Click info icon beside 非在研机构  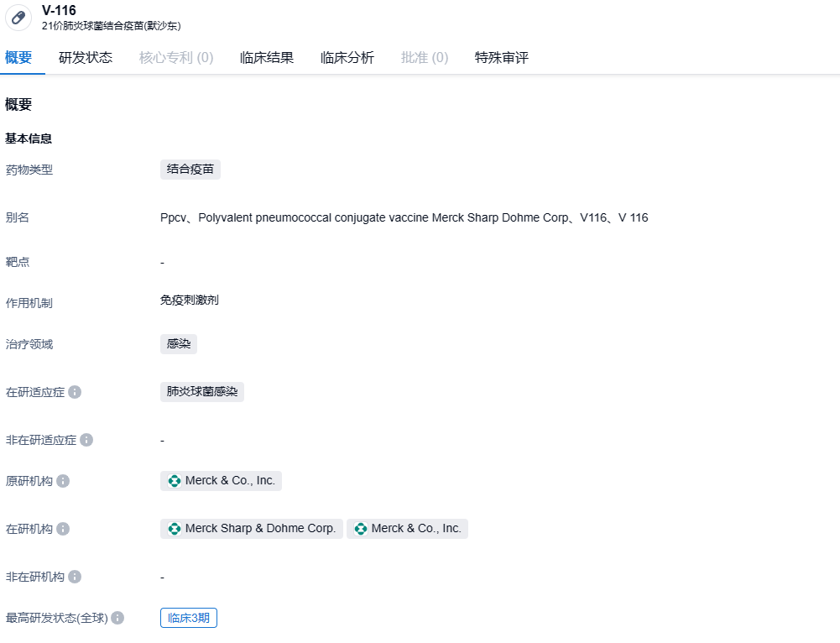75,577
